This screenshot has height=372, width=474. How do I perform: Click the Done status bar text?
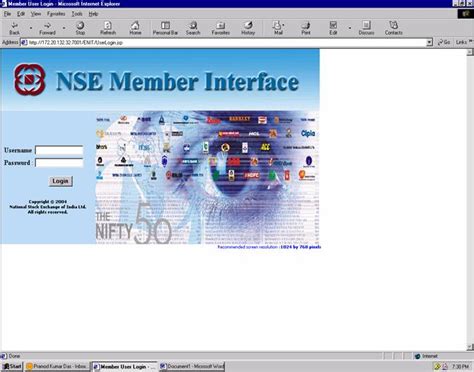pyautogui.click(x=14, y=356)
